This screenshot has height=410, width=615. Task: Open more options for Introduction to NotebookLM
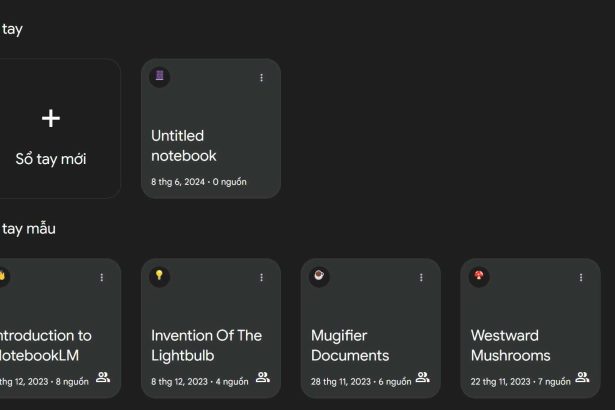102,278
